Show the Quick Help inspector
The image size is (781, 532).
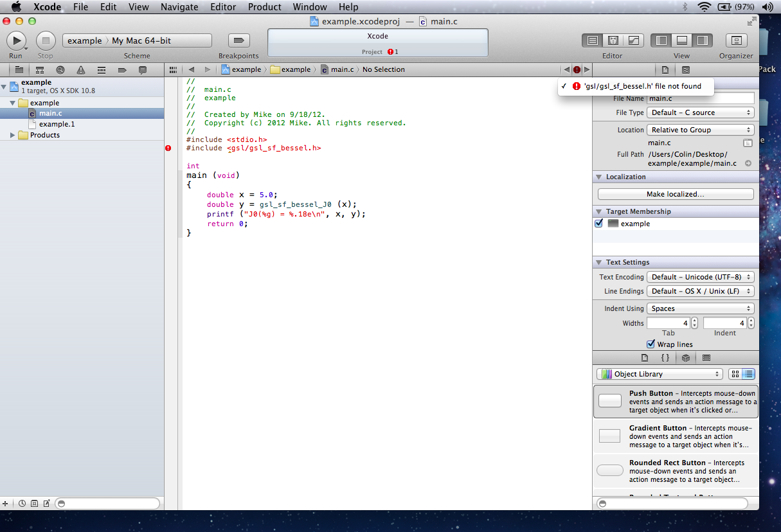coord(686,69)
